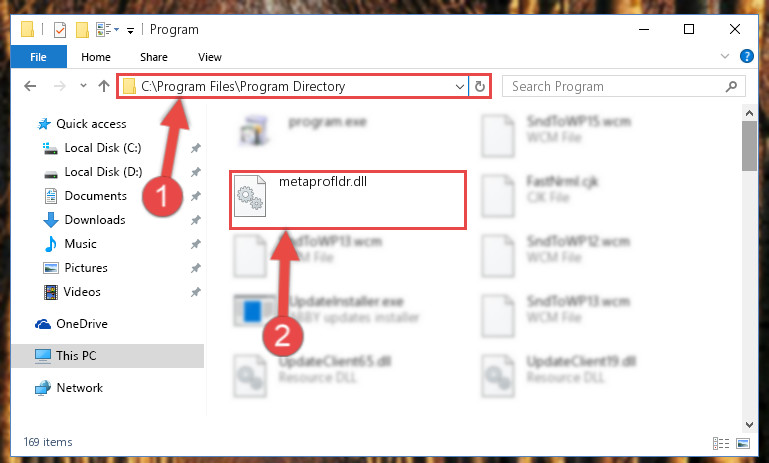Expand the address bar history dropdown
The height and width of the screenshot is (463, 769).
[x=460, y=87]
